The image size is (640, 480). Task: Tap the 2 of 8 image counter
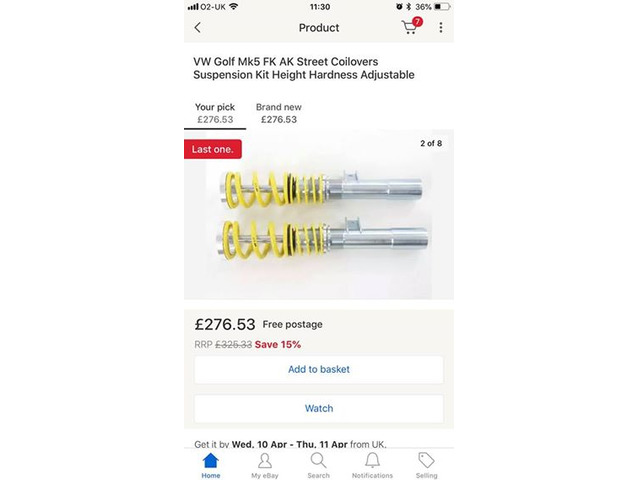(x=431, y=144)
